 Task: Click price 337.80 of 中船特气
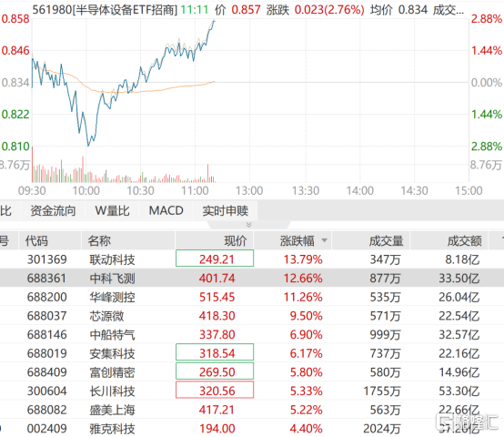point(217,335)
